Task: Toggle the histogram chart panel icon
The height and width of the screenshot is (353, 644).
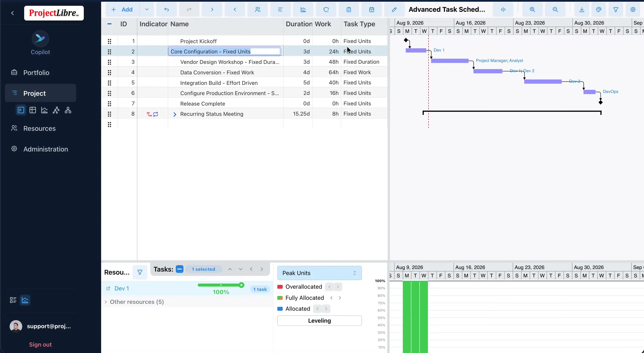Action: pos(25,300)
